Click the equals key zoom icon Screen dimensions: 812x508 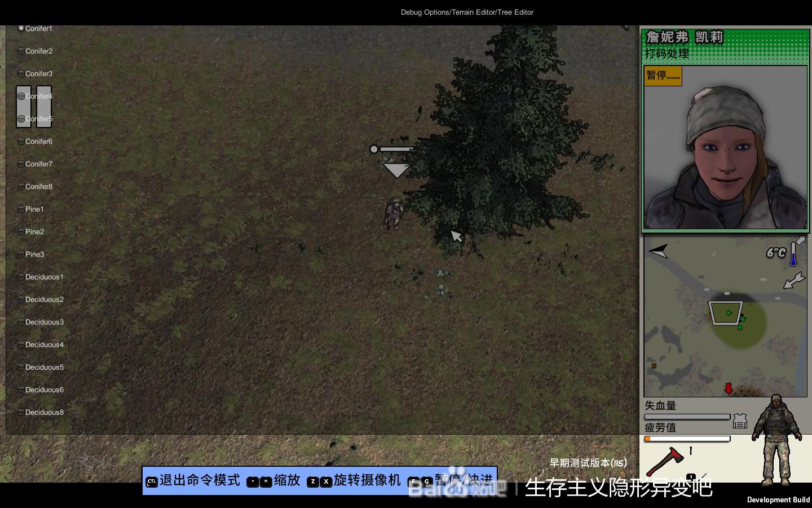(x=266, y=481)
